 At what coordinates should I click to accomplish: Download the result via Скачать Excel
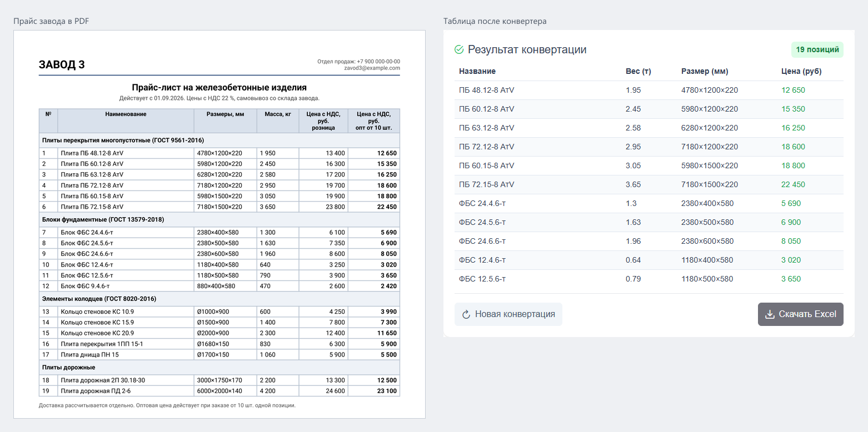(801, 314)
